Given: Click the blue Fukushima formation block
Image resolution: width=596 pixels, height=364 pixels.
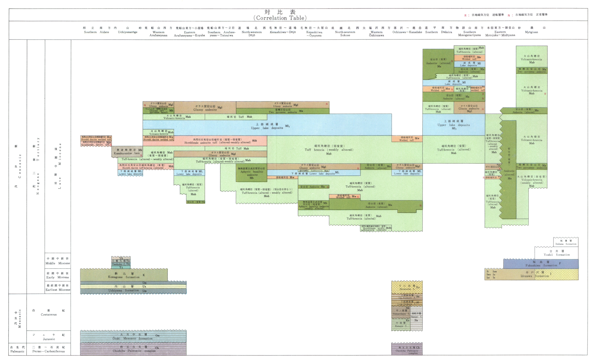Looking at the screenshot, I should 541,264.
